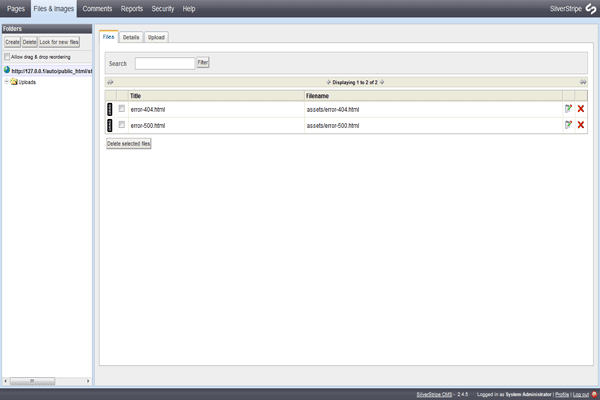Switch to the Files tab

(109, 37)
